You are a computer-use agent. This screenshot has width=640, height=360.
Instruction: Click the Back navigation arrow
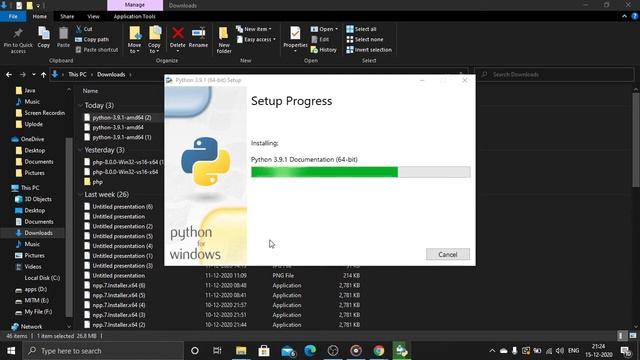coord(9,75)
